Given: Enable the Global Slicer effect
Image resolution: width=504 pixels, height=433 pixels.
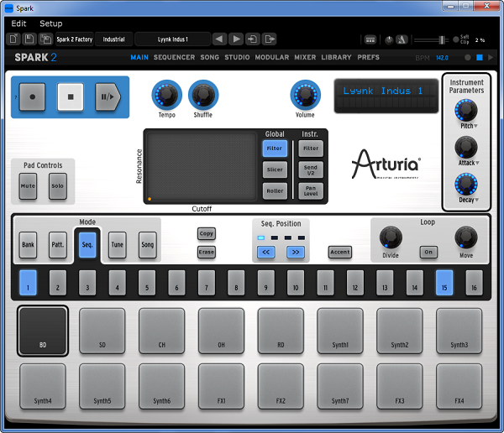Looking at the screenshot, I should 275,170.
